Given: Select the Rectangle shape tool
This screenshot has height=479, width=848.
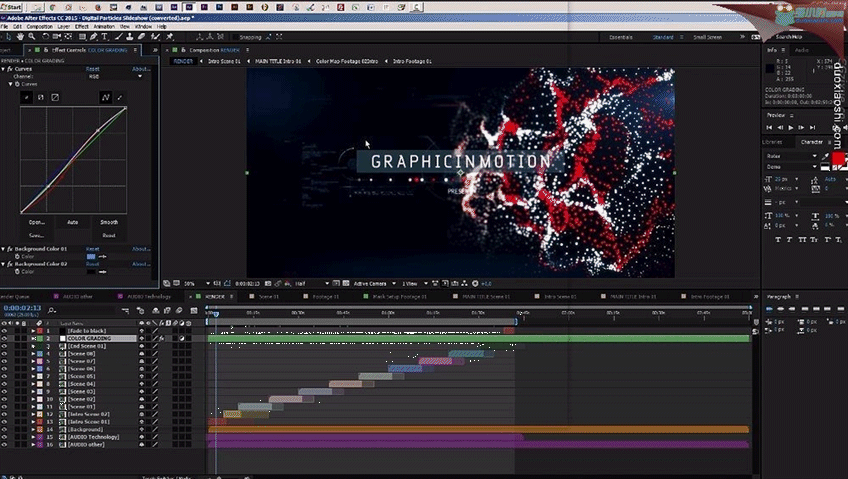Looking at the screenshot, I should click(82, 37).
